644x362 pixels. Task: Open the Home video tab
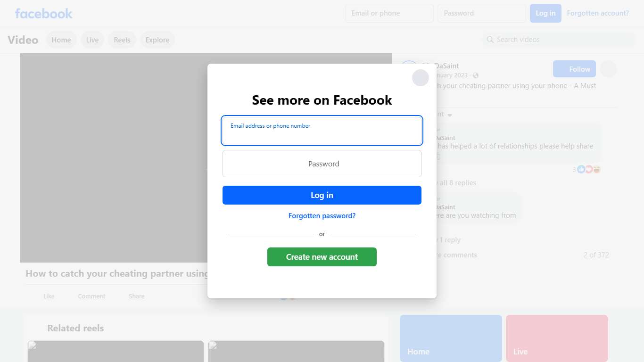(x=61, y=40)
